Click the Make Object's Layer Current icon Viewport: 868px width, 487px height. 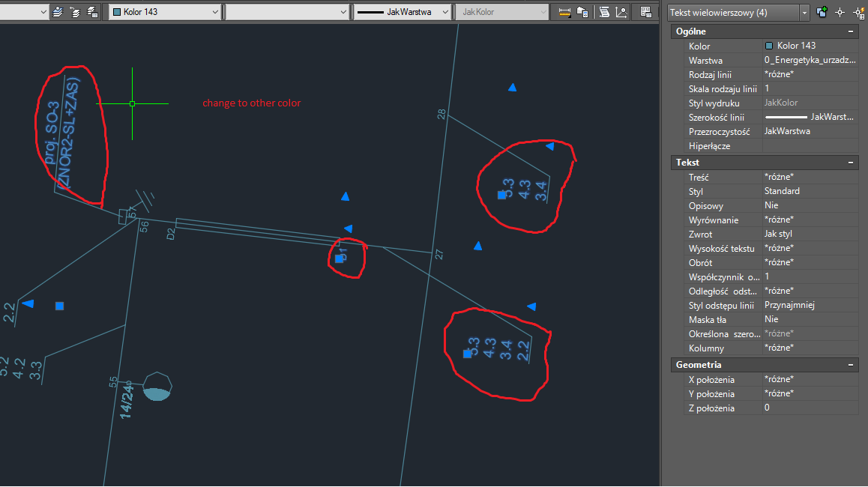click(x=58, y=11)
